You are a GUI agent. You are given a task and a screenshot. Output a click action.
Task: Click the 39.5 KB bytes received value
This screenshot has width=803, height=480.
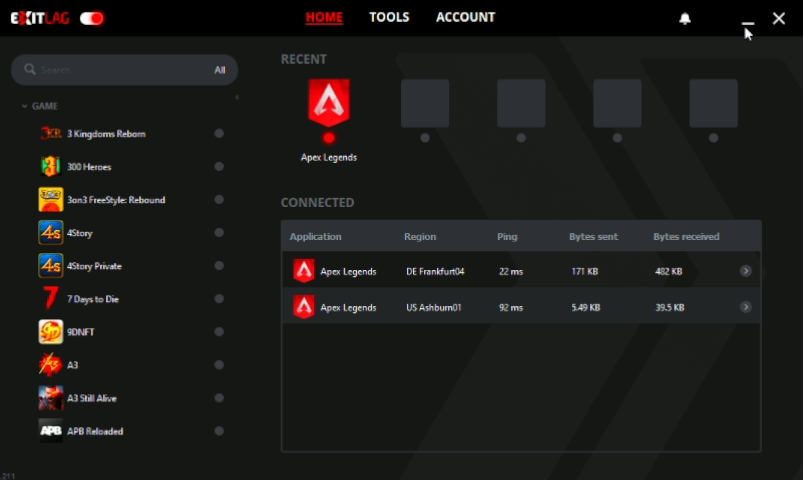click(x=670, y=307)
